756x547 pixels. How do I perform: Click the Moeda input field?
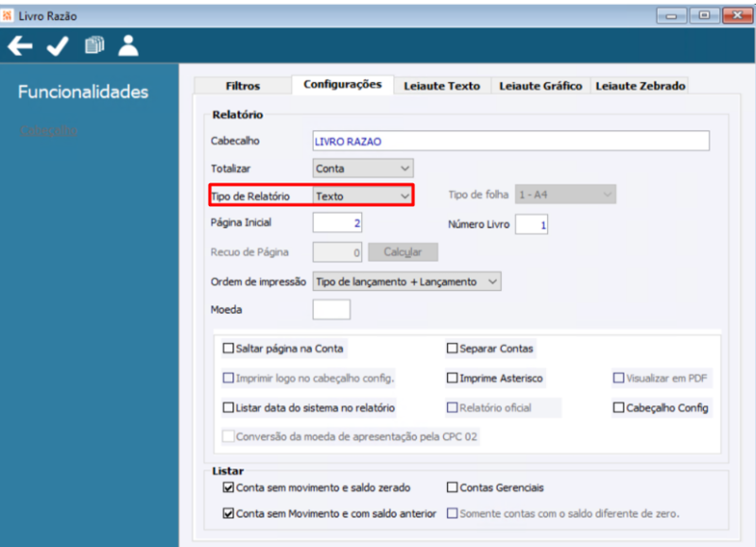332,310
